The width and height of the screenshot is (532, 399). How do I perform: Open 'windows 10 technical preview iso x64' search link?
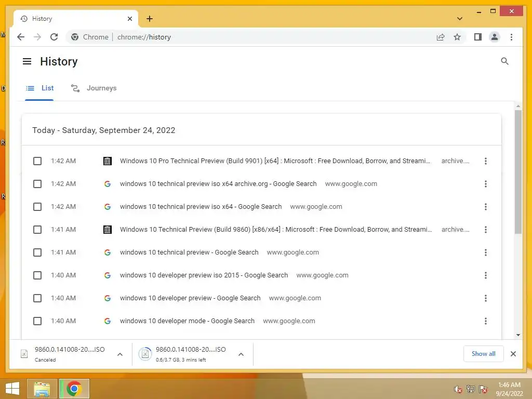[201, 207]
